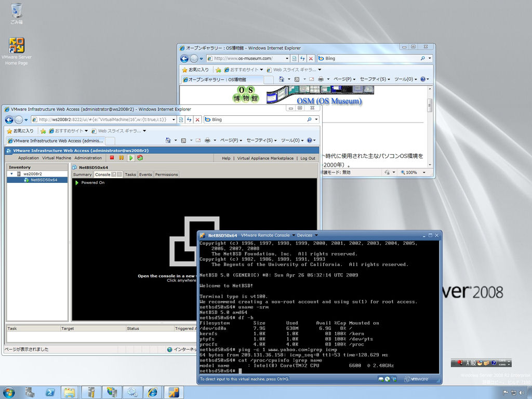Open console in new window icon on Console tab
This screenshot has height=399, width=532.
coord(114,175)
